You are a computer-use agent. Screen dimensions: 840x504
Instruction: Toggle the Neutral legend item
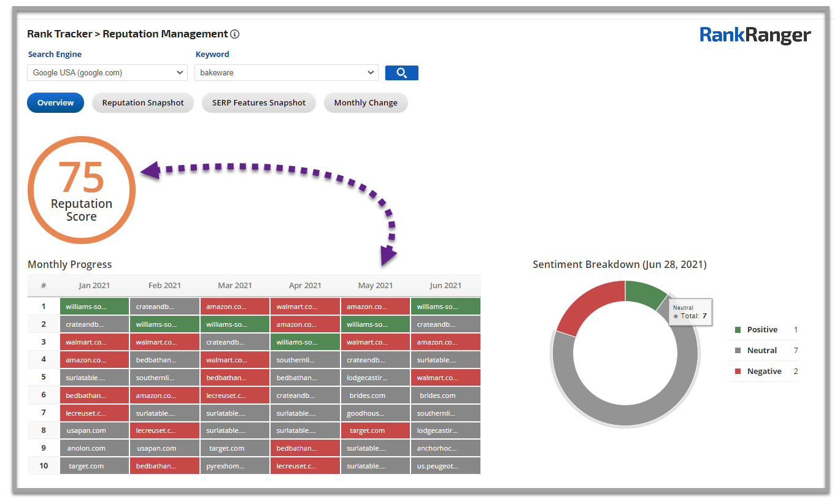tap(761, 351)
